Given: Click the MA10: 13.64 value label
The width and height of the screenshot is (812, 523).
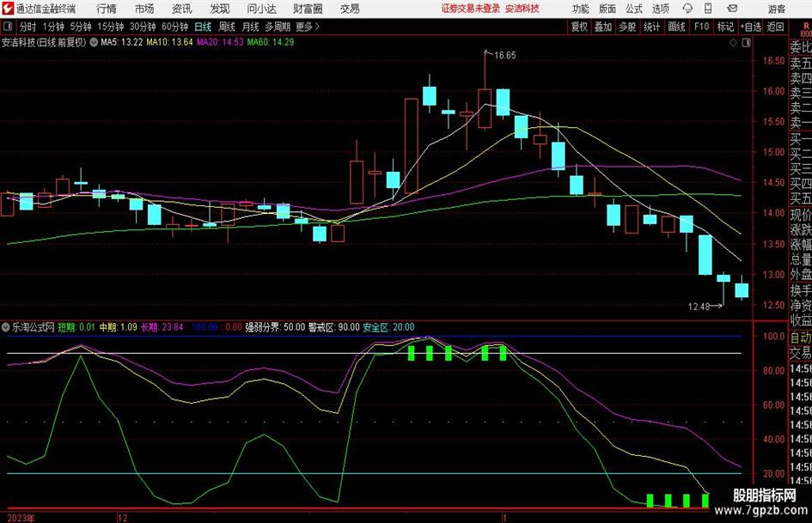Looking at the screenshot, I should coord(169,42).
